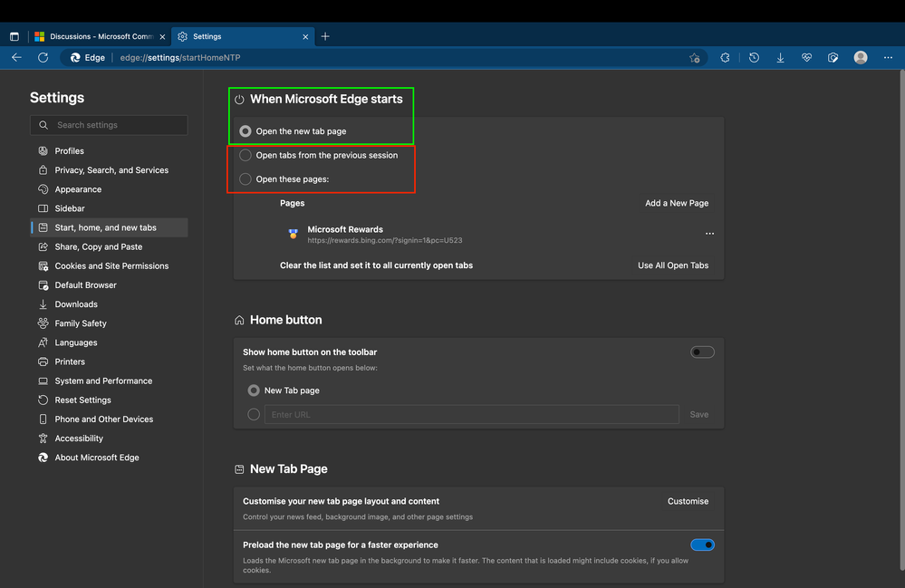This screenshot has height=588, width=905.
Task: Click Add a New Page button
Action: tap(677, 203)
